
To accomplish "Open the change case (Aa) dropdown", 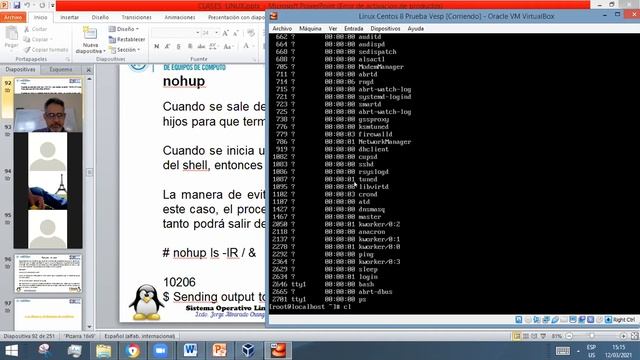I will pos(229,47).
